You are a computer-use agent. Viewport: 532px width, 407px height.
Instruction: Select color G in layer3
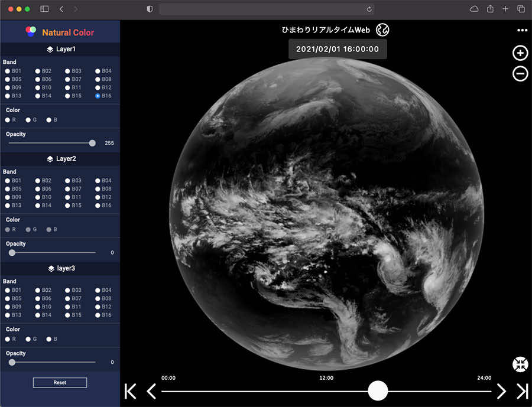coord(28,339)
